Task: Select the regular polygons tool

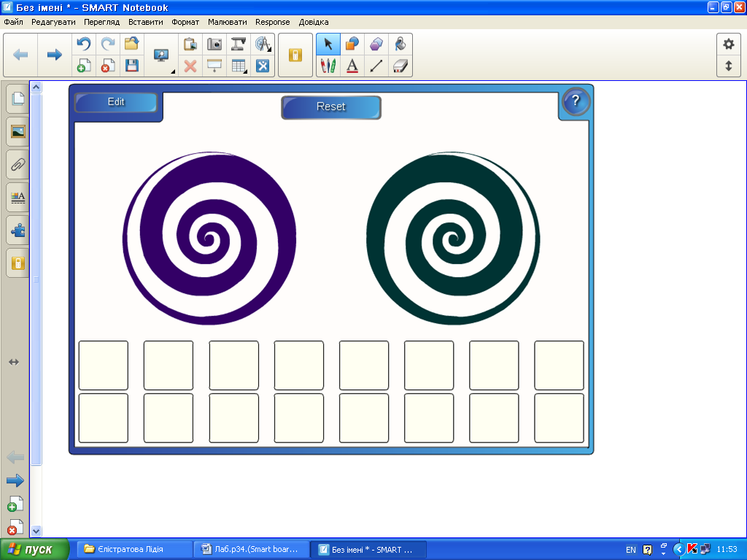Action: [x=376, y=44]
